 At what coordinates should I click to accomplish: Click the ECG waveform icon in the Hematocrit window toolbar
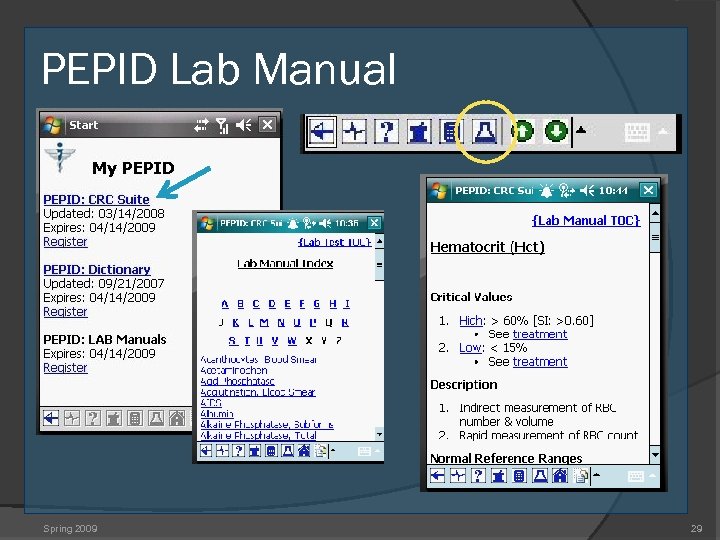tap(458, 476)
